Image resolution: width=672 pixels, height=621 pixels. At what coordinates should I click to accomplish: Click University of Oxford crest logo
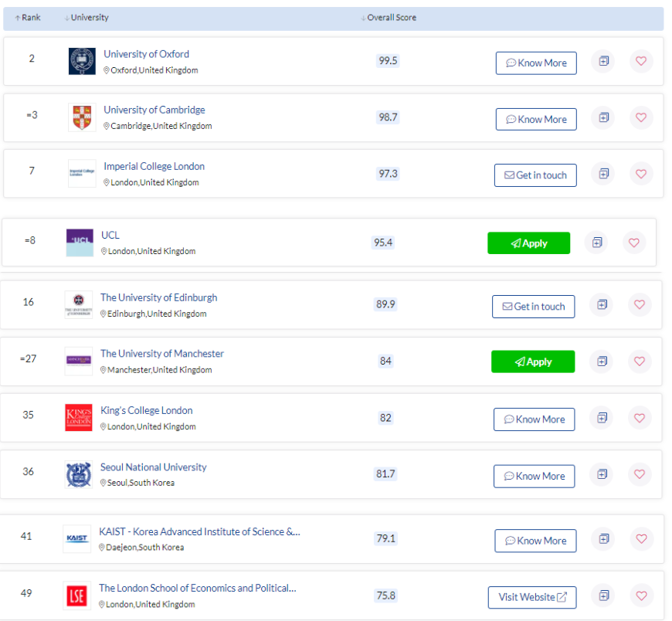coord(82,61)
